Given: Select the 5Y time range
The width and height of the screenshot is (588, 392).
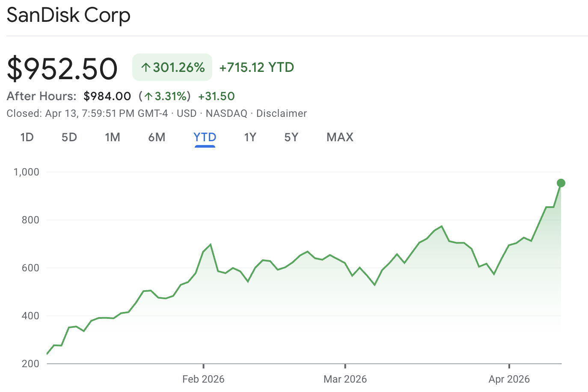Looking at the screenshot, I should pos(291,137).
